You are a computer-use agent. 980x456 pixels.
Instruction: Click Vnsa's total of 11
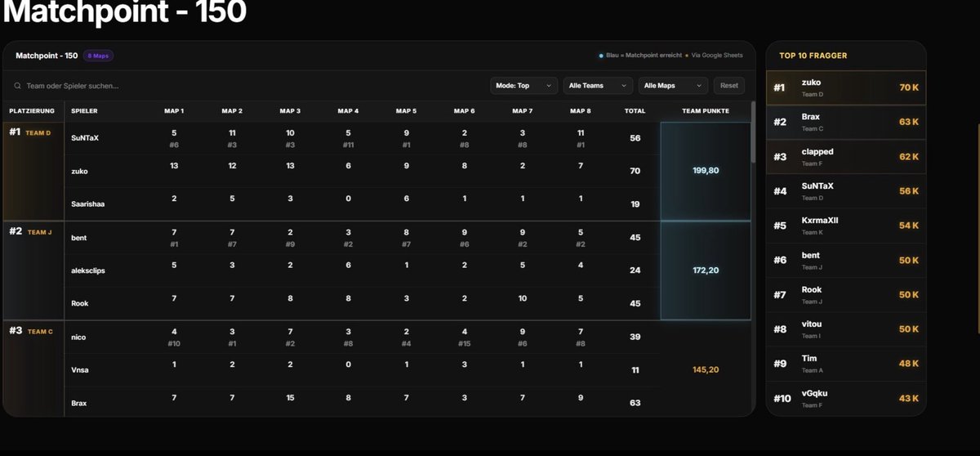pyautogui.click(x=635, y=370)
